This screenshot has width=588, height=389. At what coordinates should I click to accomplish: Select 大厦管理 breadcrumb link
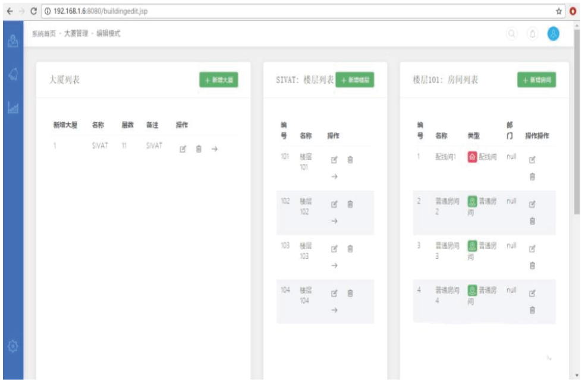[x=76, y=34]
